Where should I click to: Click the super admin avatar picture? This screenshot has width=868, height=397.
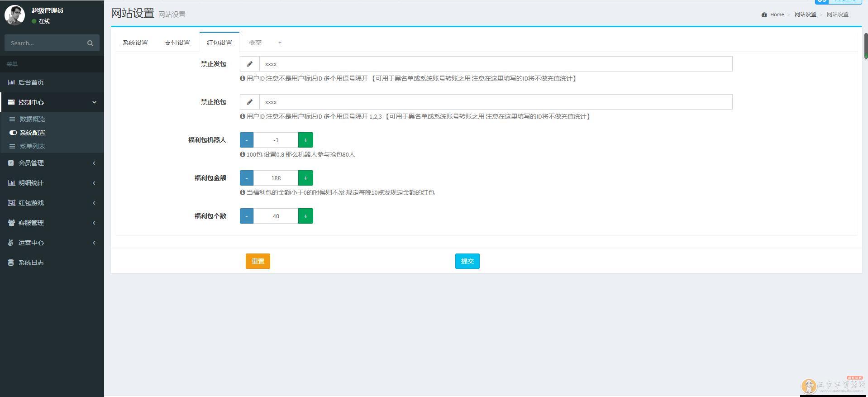pyautogui.click(x=14, y=15)
